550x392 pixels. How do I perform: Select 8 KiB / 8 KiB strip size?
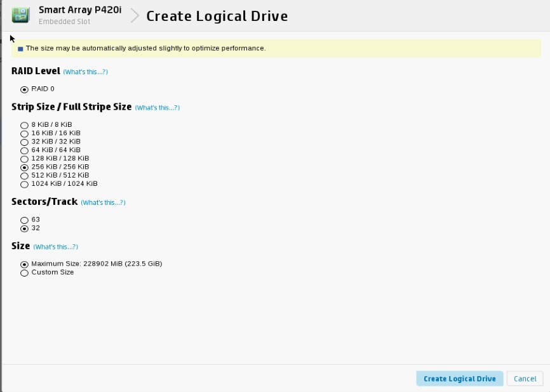pyautogui.click(x=25, y=125)
